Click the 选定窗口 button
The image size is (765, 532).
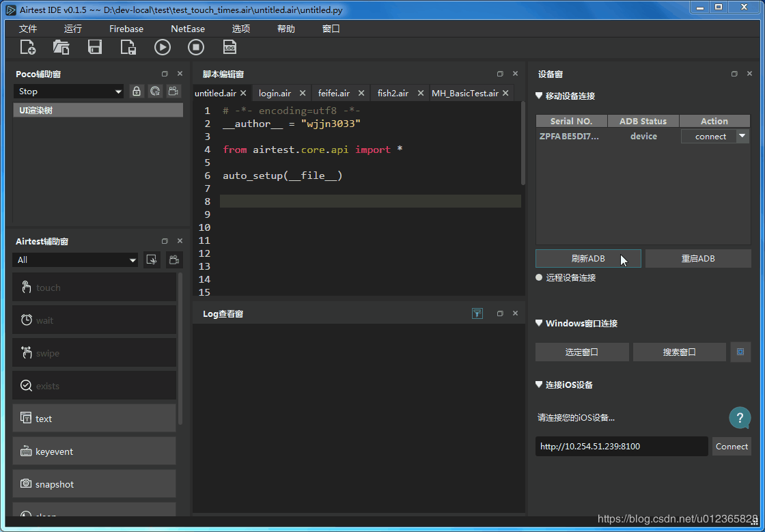582,352
